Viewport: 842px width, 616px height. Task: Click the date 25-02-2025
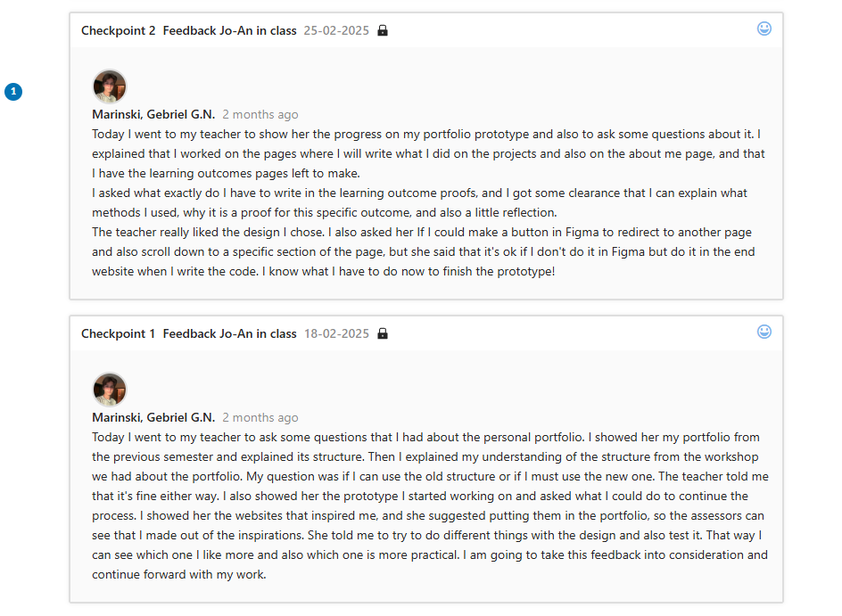(336, 30)
